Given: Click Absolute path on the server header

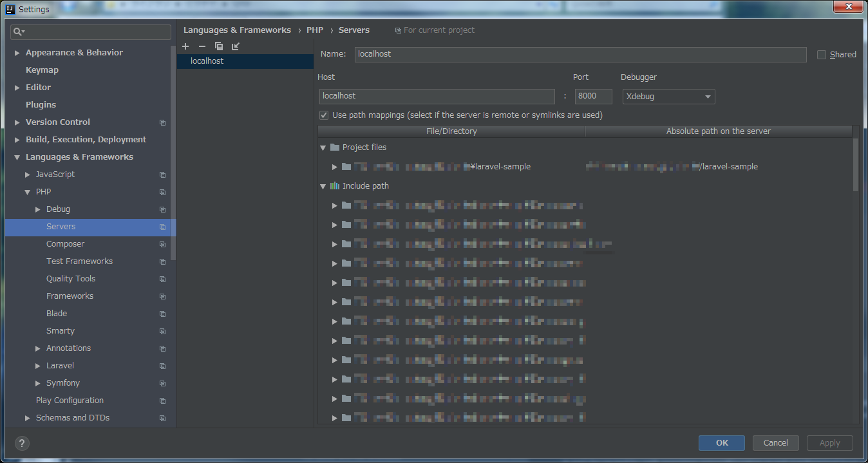Looking at the screenshot, I should [718, 131].
